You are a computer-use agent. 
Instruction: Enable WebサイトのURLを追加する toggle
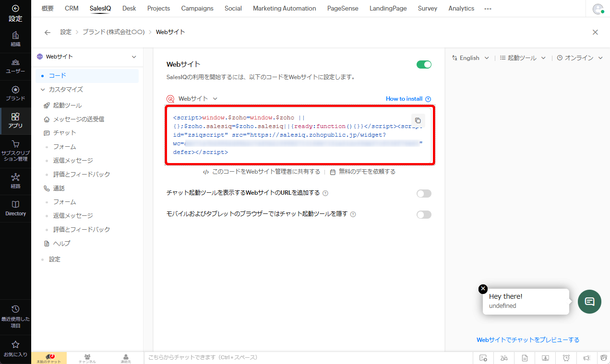pos(424,193)
